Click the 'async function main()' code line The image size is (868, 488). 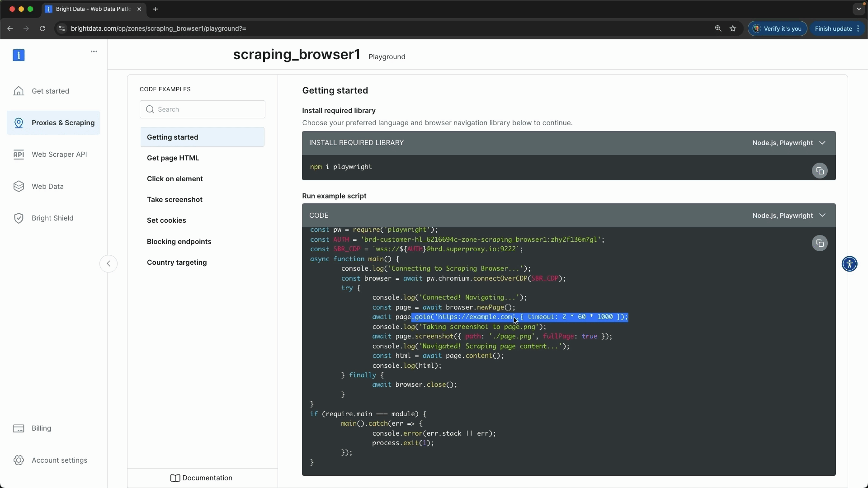click(354, 259)
